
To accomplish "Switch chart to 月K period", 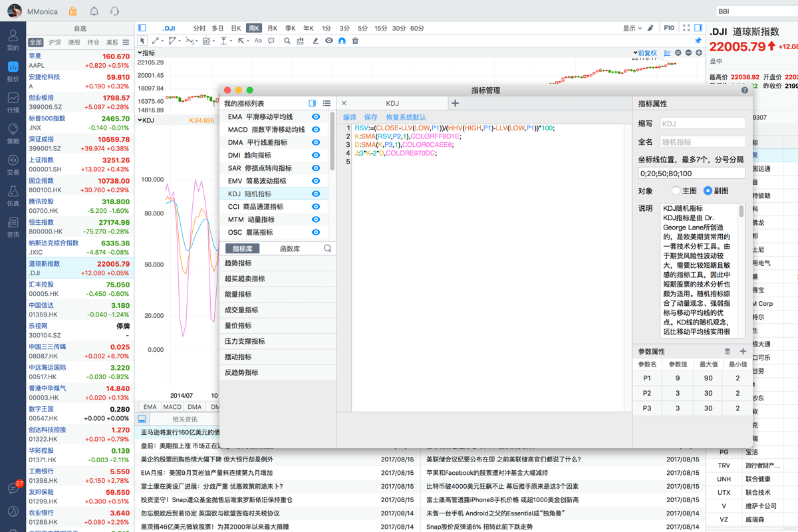I will coord(272,29).
